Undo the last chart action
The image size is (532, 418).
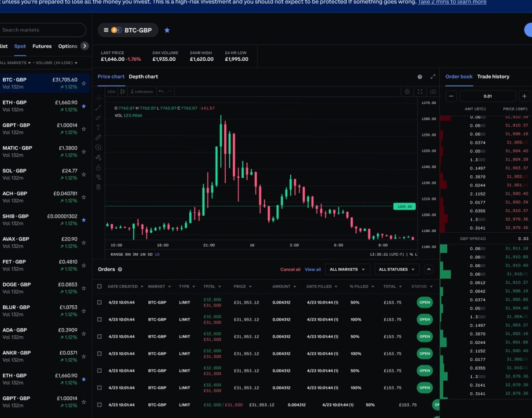pos(161,92)
